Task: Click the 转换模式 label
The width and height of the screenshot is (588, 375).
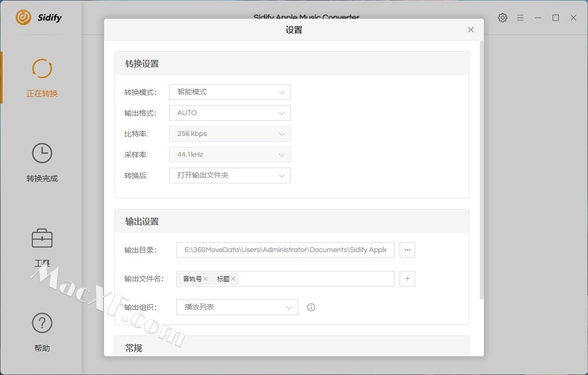Action: pos(140,92)
